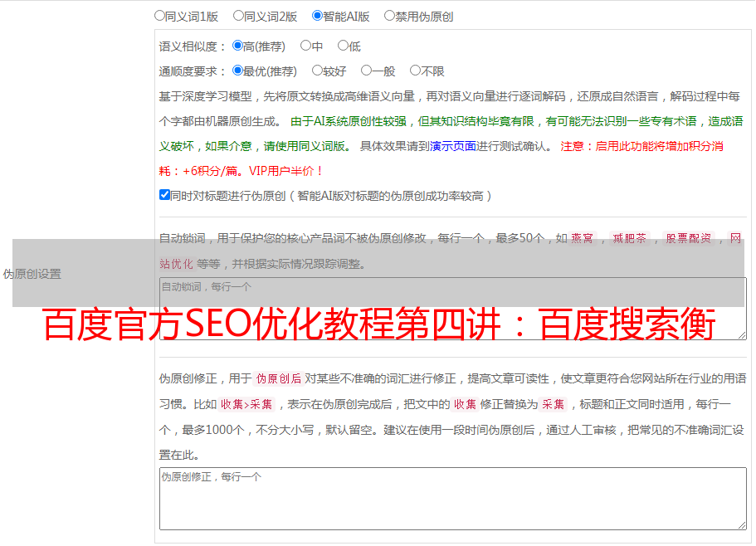Click resize grip of 自动锁词 textarea
The image size is (756, 546).
[741, 334]
